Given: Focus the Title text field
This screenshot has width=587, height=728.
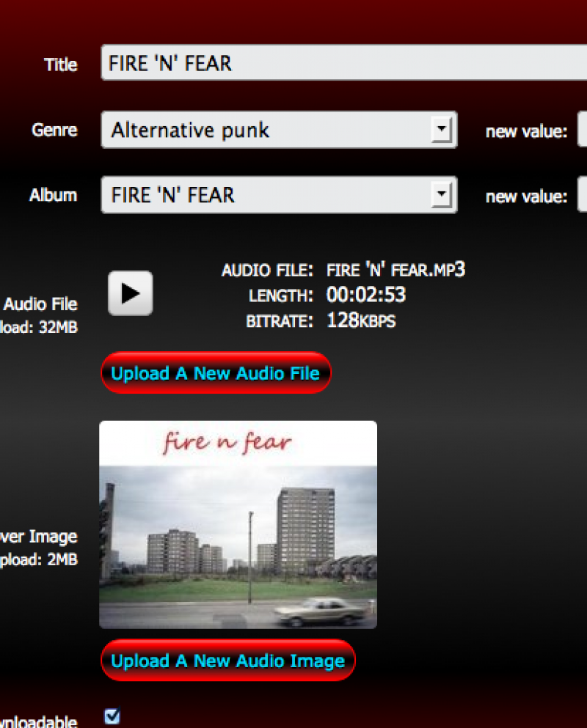Looking at the screenshot, I should (x=344, y=62).
